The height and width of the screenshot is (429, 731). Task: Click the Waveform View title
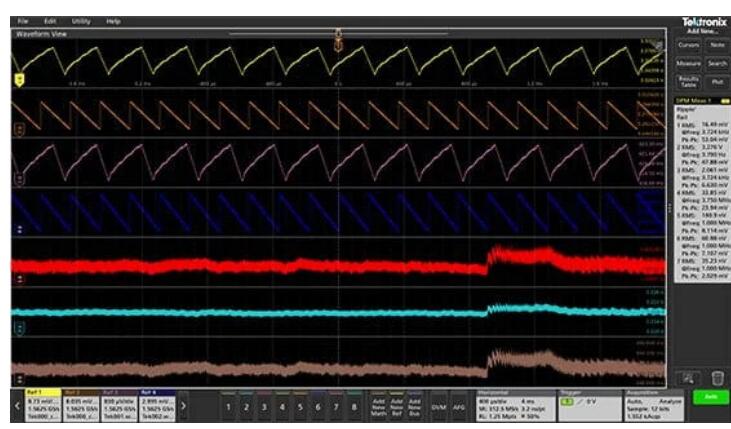(41, 34)
